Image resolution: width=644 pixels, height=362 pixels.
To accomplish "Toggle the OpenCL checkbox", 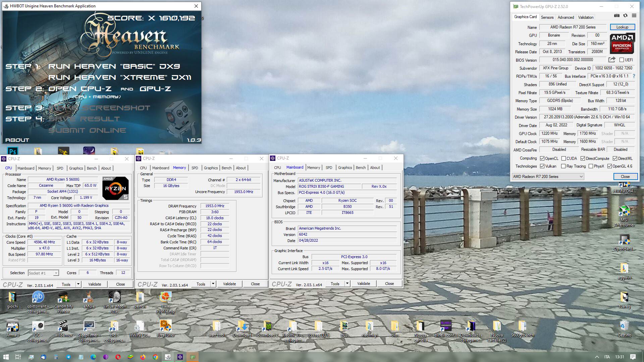I will pyautogui.click(x=542, y=159).
